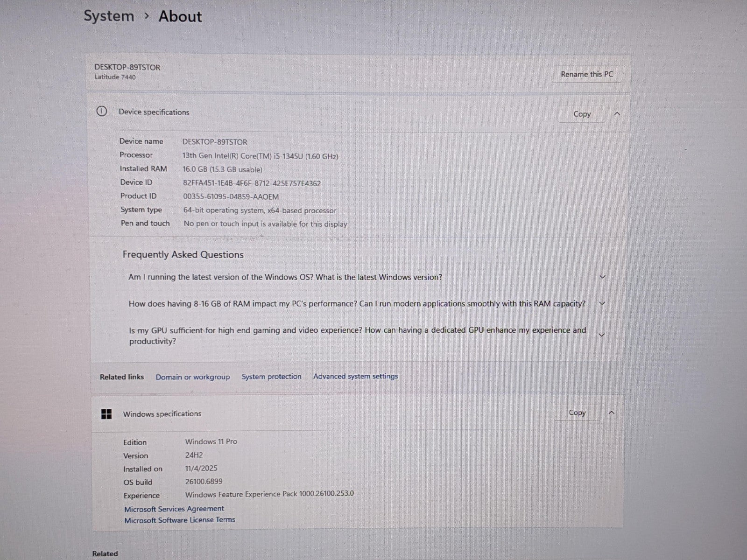Expand the latest Windows version FAQ
The image size is (747, 560).
pyautogui.click(x=602, y=277)
